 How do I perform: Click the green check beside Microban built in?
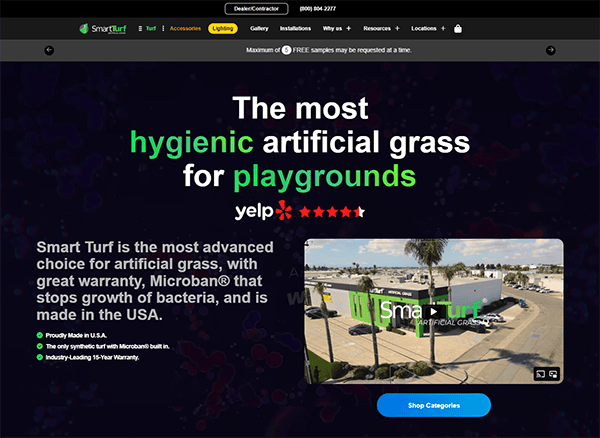click(x=39, y=347)
